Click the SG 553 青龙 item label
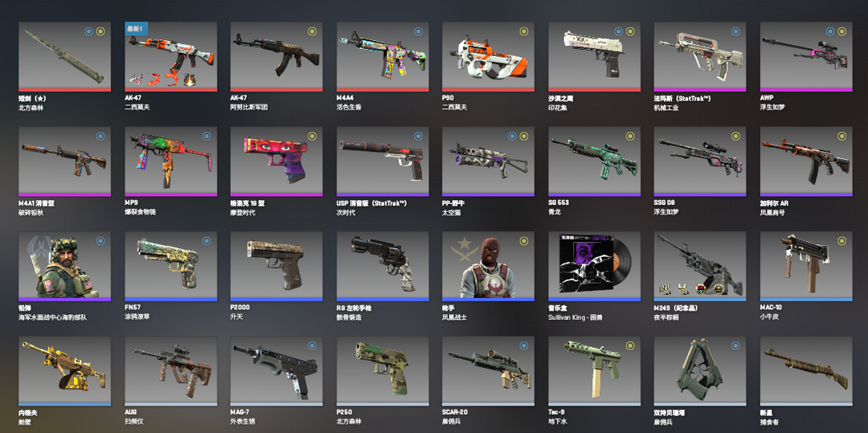The width and height of the screenshot is (868, 433). 560,207
